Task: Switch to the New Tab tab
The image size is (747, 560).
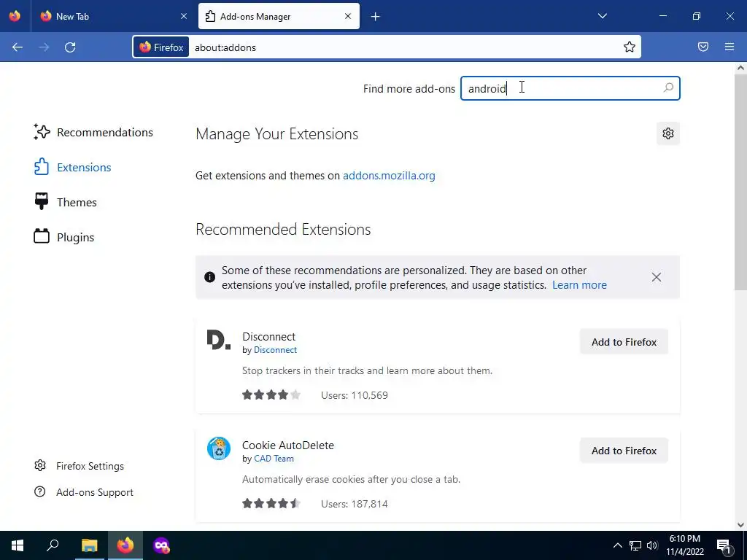Action: [x=113, y=16]
